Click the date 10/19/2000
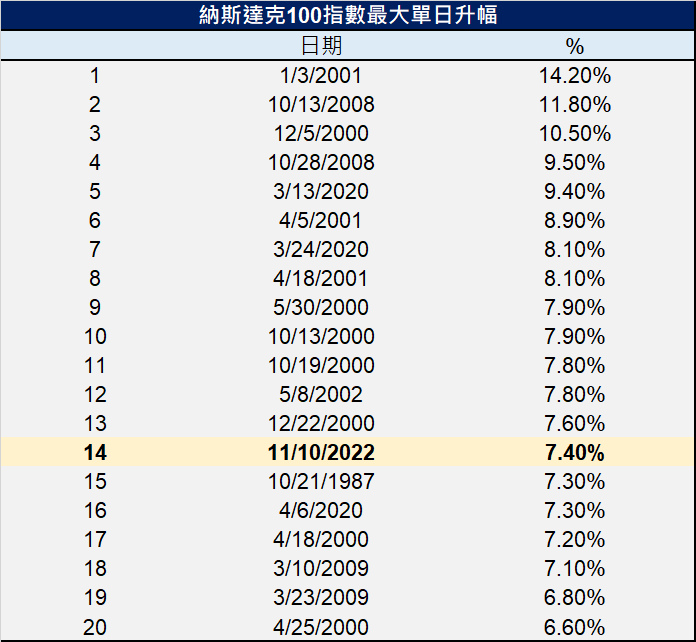 coord(321,365)
